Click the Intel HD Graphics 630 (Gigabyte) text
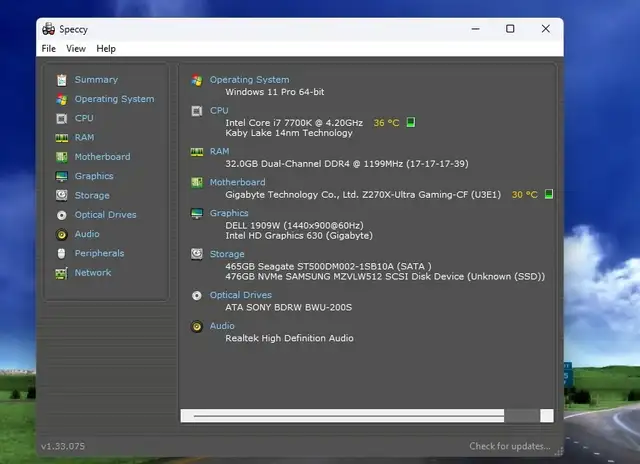Image resolution: width=640 pixels, height=464 pixels. [299, 236]
